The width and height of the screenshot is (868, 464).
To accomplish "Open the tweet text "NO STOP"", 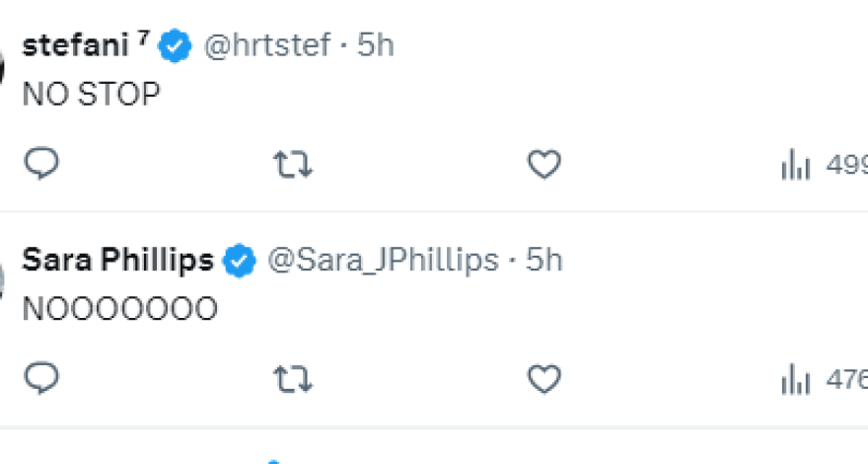I will 91,95.
